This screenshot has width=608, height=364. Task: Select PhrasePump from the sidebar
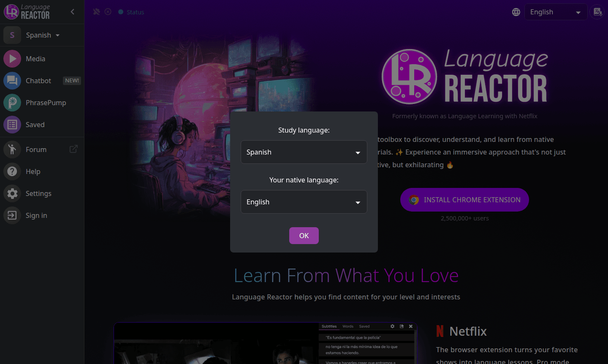45,103
